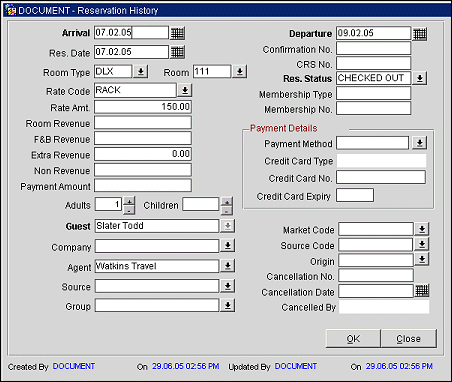Click the Confirmation No. field
452x382 pixels.
tap(373, 48)
